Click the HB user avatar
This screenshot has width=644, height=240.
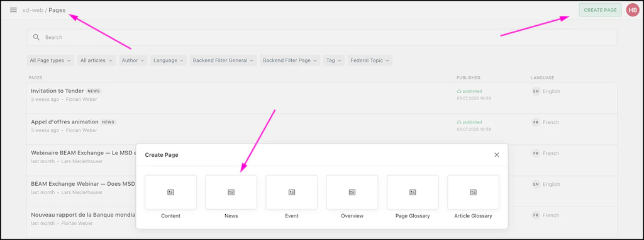tap(633, 10)
